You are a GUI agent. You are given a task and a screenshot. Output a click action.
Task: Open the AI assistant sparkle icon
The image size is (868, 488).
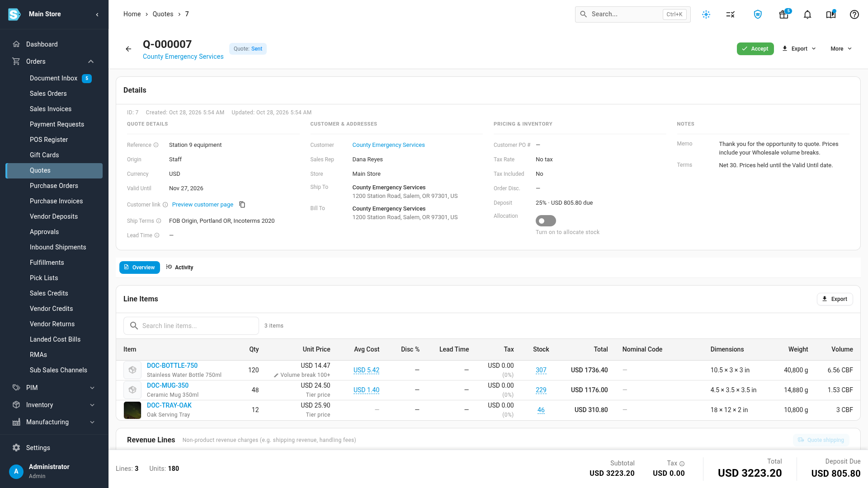(x=706, y=14)
